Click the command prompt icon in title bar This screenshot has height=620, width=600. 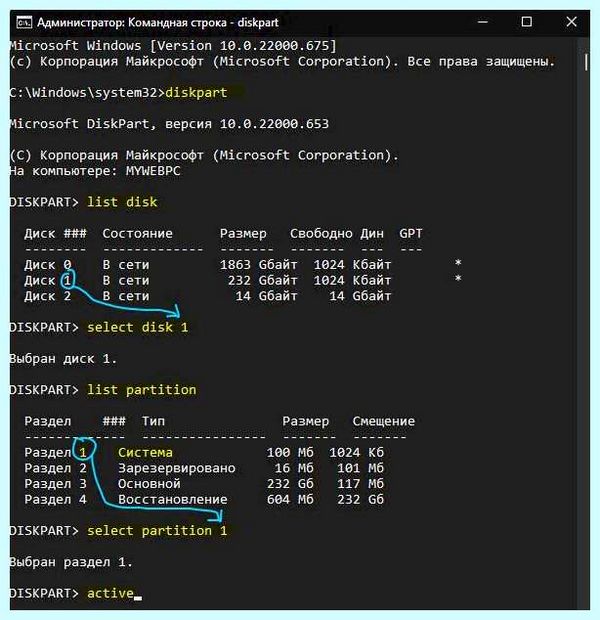click(x=24, y=23)
